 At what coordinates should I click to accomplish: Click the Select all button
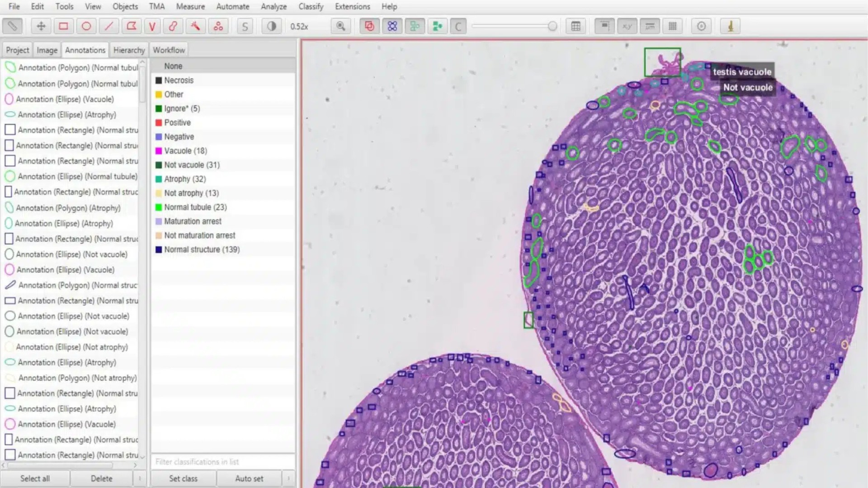point(35,479)
